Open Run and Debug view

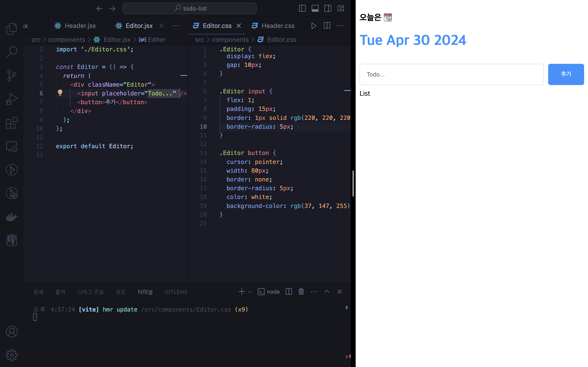pos(11,99)
